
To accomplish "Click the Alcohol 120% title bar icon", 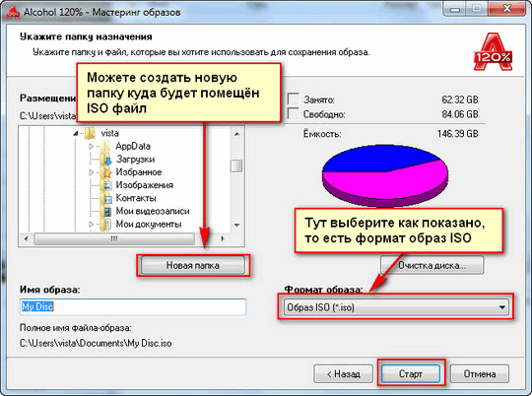I will [13, 13].
